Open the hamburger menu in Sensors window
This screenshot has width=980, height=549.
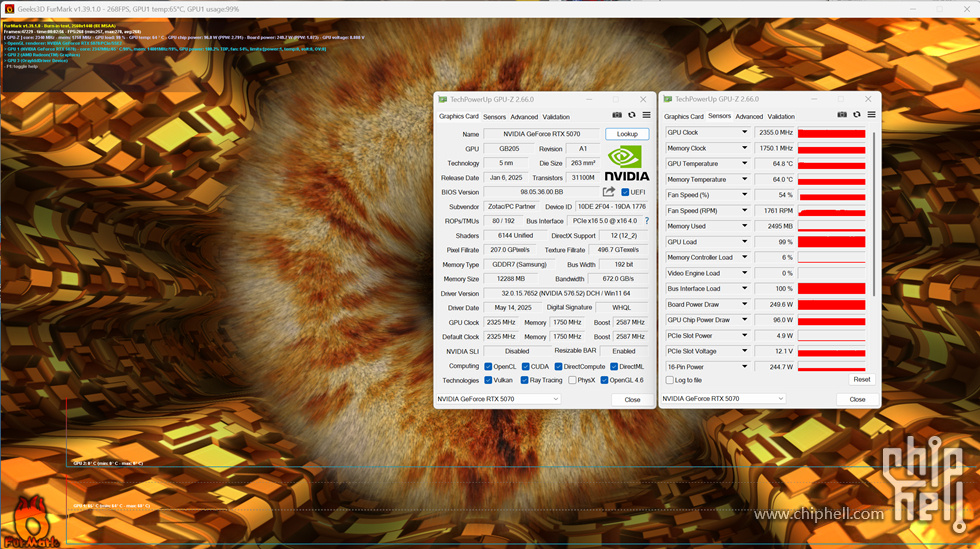[x=871, y=114]
